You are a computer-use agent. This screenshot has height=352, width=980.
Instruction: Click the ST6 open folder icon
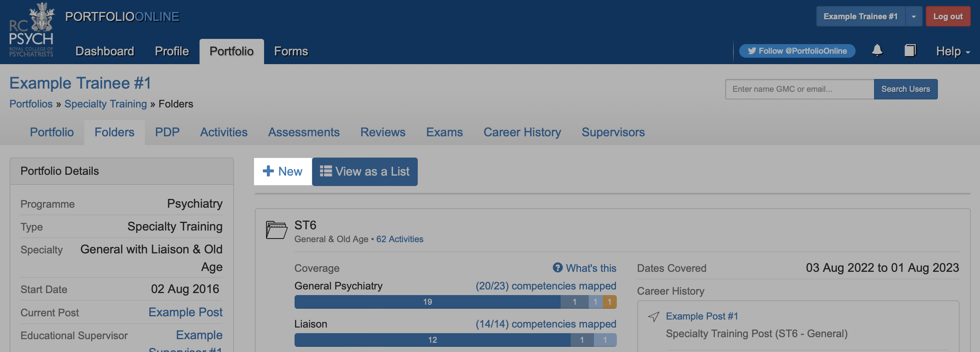tap(277, 230)
